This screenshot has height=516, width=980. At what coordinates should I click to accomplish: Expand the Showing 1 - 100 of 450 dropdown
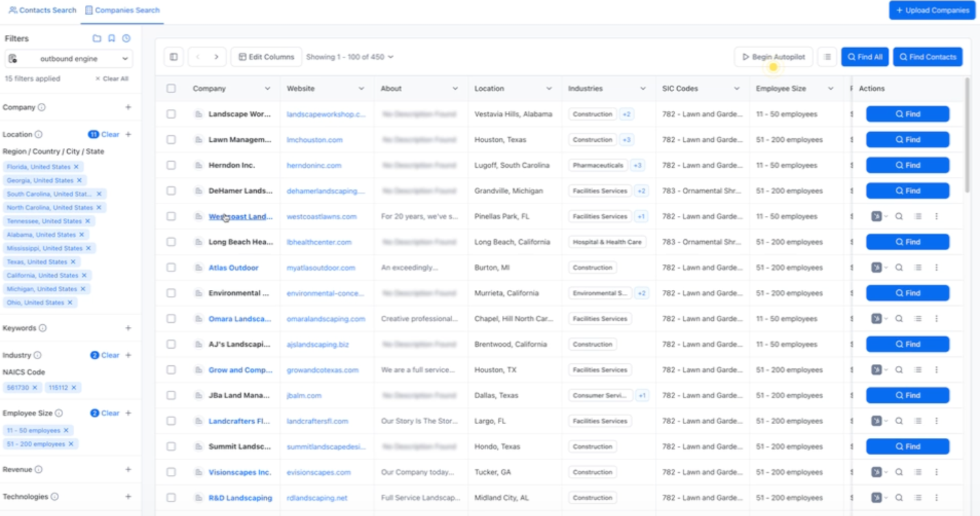350,57
